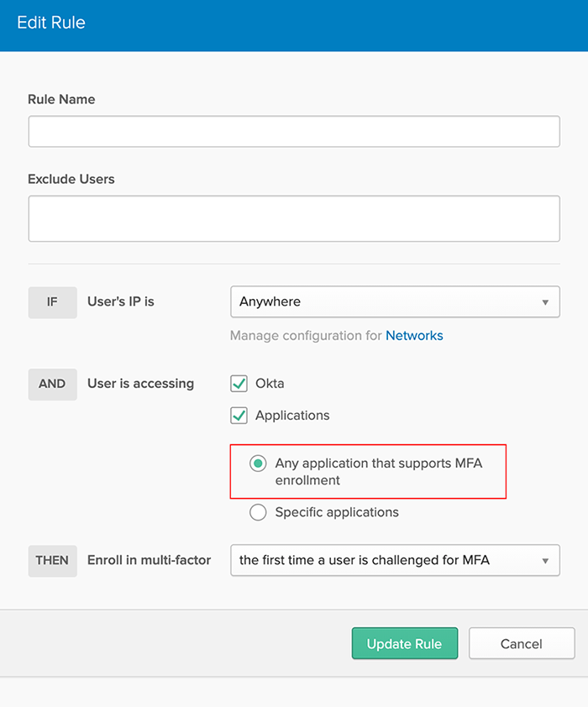
Task: Click the AND condition badge
Action: point(52,385)
